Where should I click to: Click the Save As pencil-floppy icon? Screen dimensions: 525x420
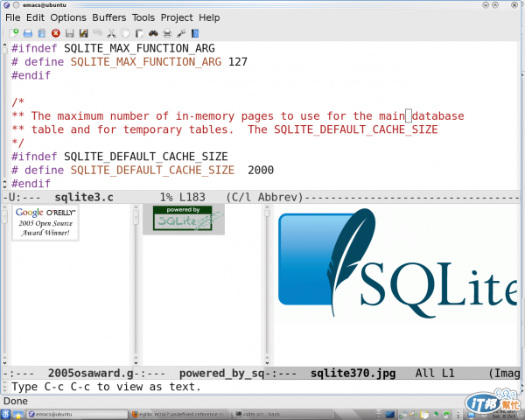point(84,33)
